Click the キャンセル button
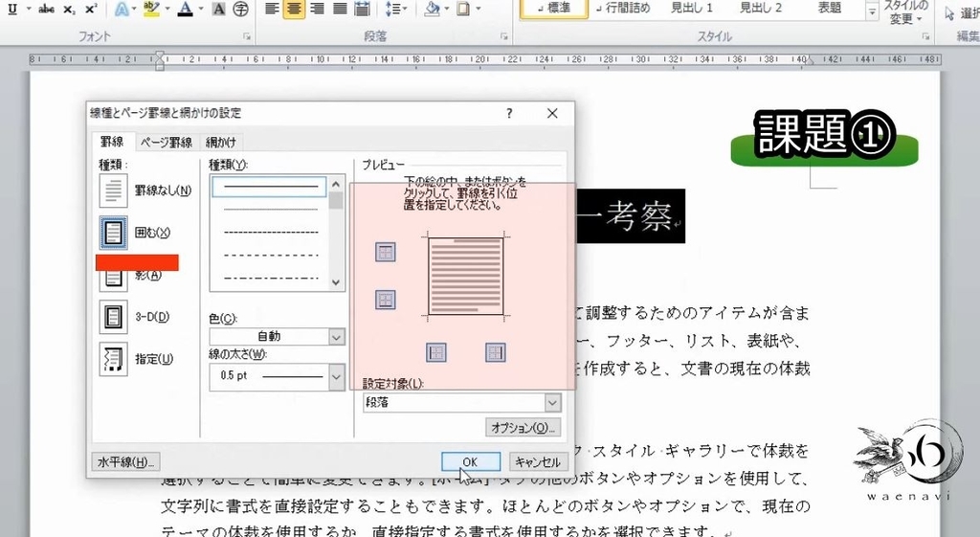The height and width of the screenshot is (537, 980). coord(538,462)
